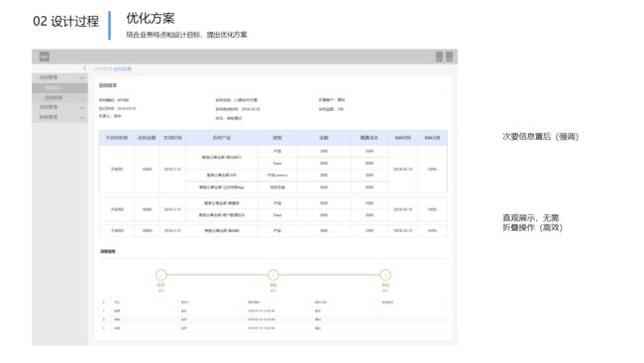Select the highlighted dark sidebar submenu item
The image size is (644, 363).
pos(60,88)
